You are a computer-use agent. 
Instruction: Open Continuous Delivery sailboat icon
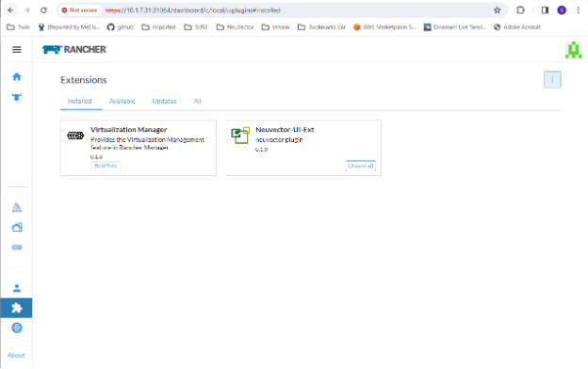click(x=17, y=207)
